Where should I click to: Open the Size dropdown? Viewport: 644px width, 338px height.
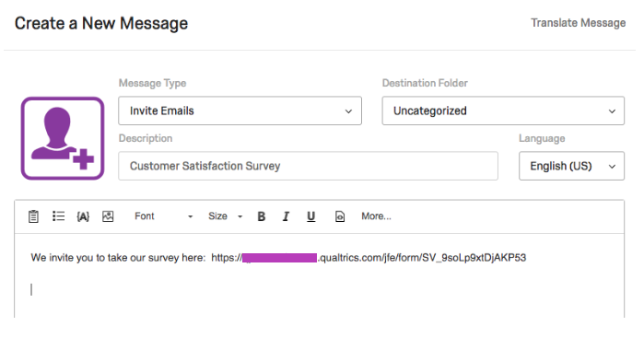[x=225, y=216]
